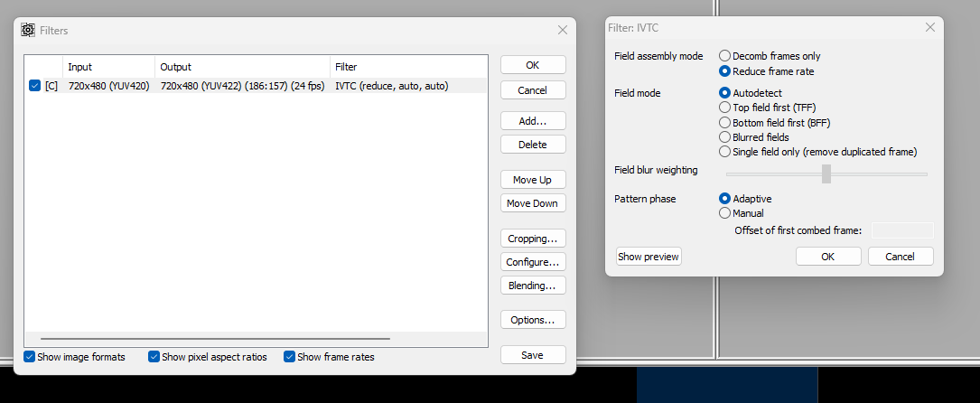
Task: Toggle Show pixel aspect ratios checkbox
Action: click(x=154, y=357)
